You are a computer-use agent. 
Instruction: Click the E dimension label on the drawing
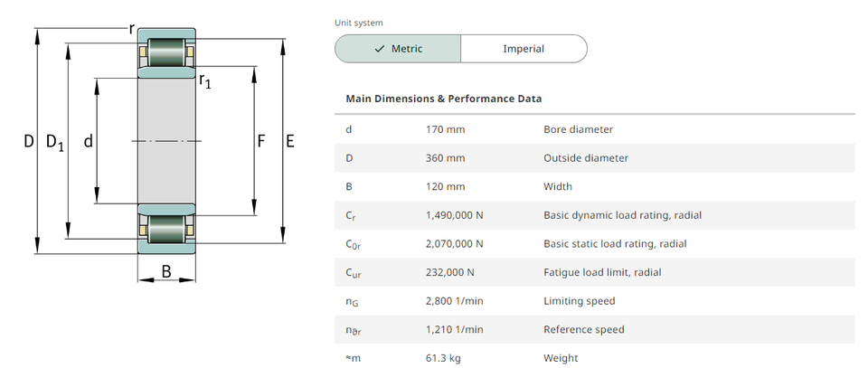[289, 141]
